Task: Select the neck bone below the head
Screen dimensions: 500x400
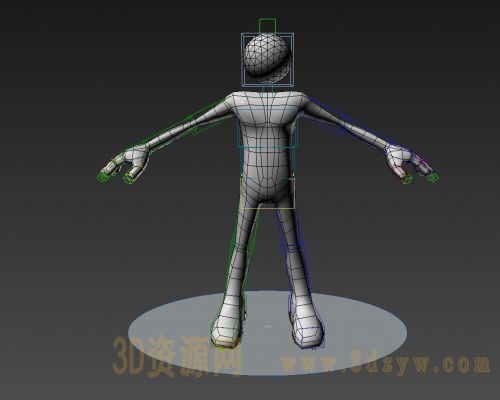Action: 268,88
